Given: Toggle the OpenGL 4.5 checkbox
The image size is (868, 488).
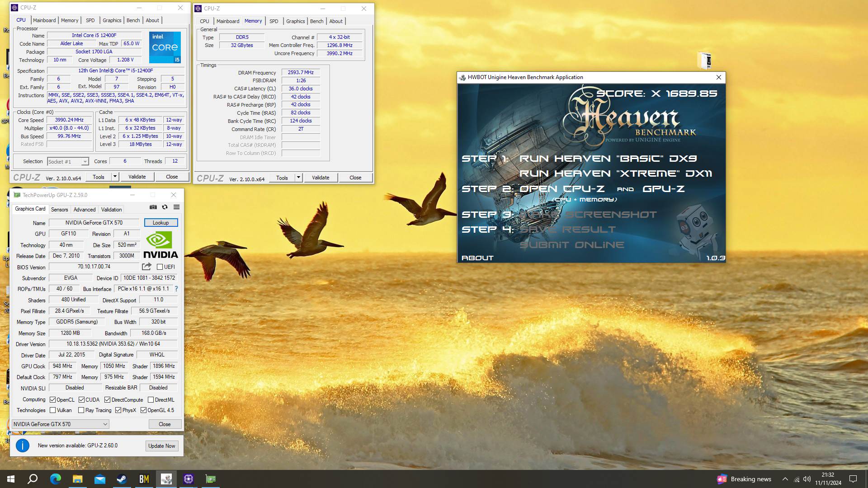Looking at the screenshot, I should pos(143,410).
